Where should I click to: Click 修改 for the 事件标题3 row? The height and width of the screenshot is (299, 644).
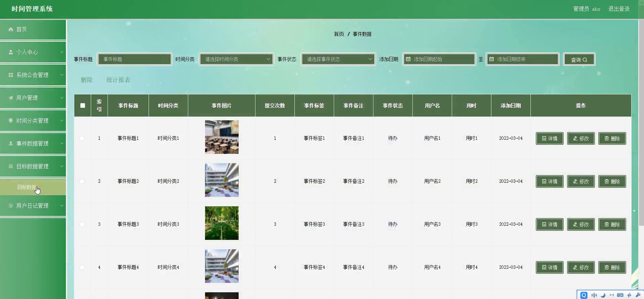click(x=581, y=224)
